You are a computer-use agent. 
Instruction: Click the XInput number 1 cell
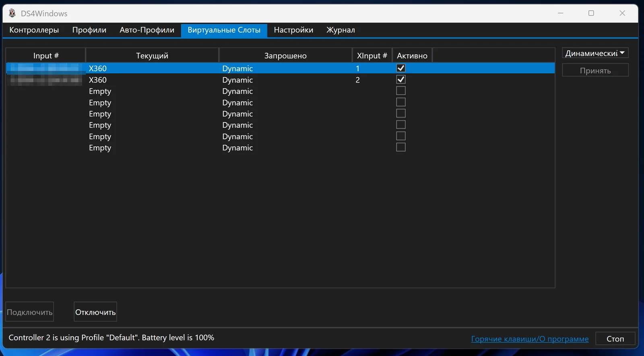pyautogui.click(x=357, y=68)
